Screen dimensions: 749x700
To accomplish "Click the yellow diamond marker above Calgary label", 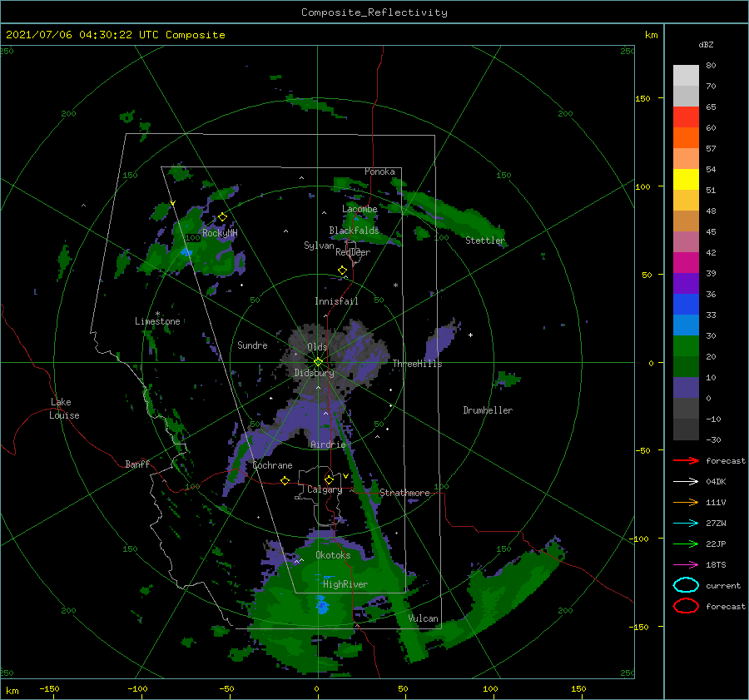I will pyautogui.click(x=329, y=479).
